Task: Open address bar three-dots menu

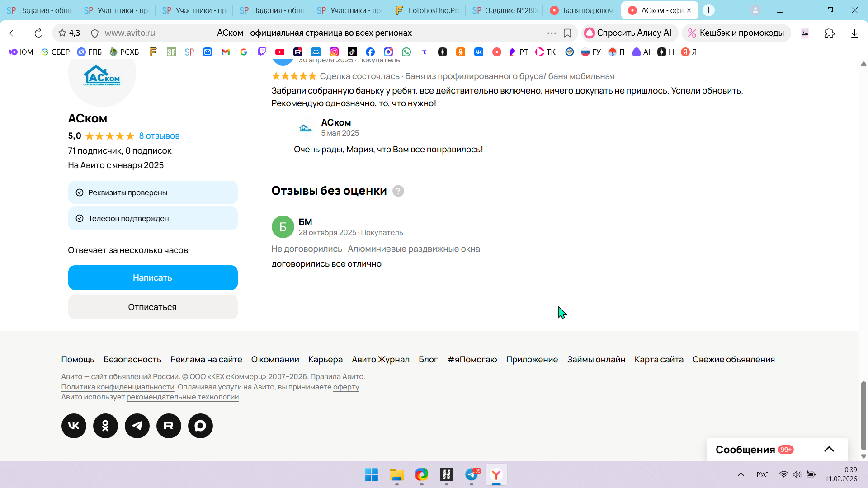Action: pos(551,33)
